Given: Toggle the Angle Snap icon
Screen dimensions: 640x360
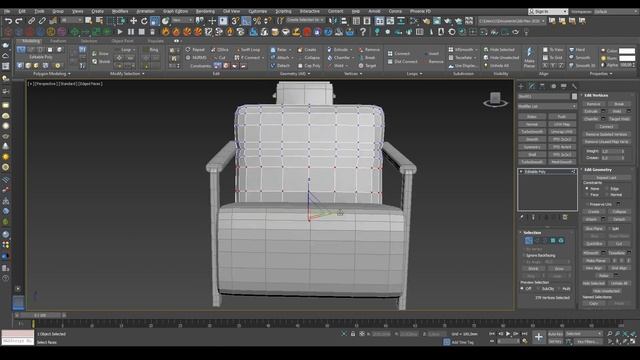Looking at the screenshot, I should click(x=246, y=21).
